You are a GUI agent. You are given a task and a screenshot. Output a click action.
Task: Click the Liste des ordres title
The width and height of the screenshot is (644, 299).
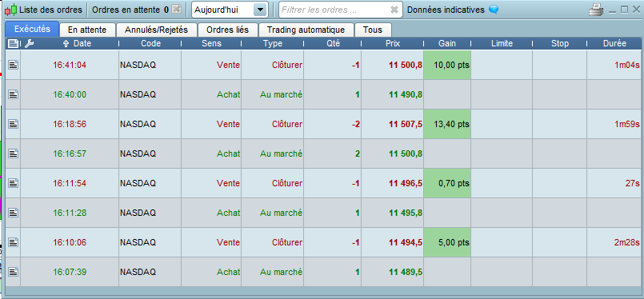[50, 10]
